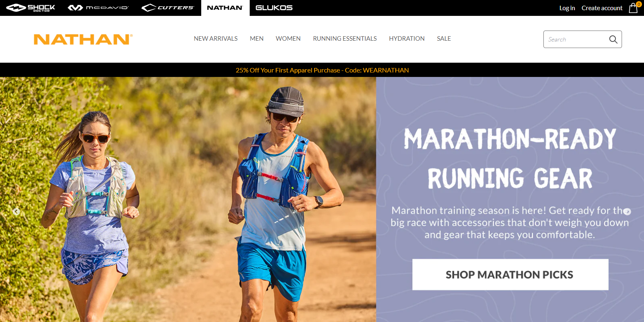The image size is (644, 322).
Task: Click the Shop Marathon Picks button
Action: click(510, 275)
